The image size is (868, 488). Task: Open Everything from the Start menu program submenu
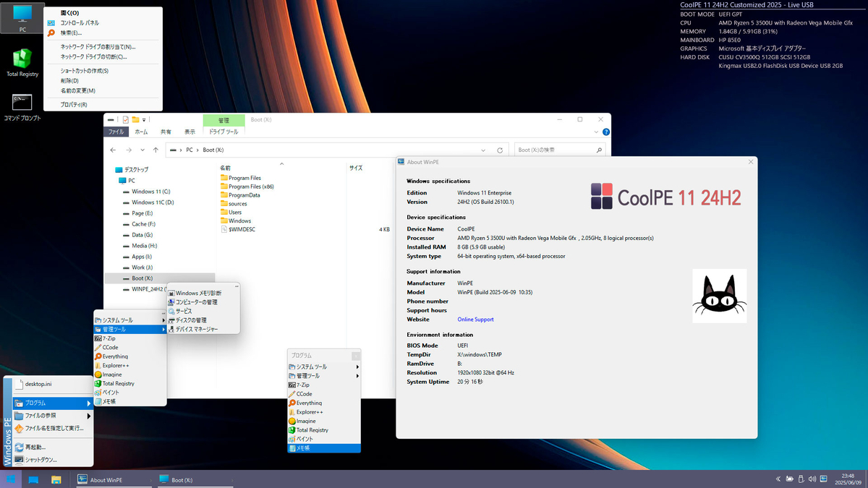[130, 356]
